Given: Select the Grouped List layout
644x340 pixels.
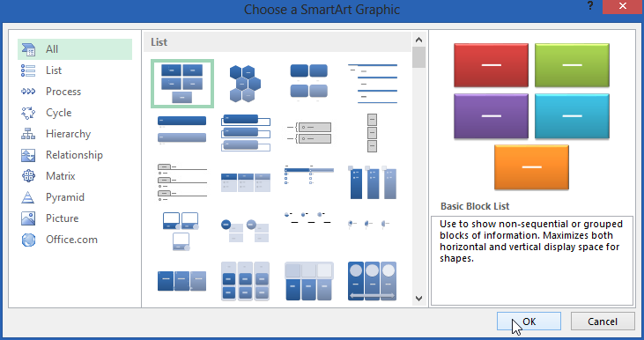Looking at the screenshot, I should 245,281.
